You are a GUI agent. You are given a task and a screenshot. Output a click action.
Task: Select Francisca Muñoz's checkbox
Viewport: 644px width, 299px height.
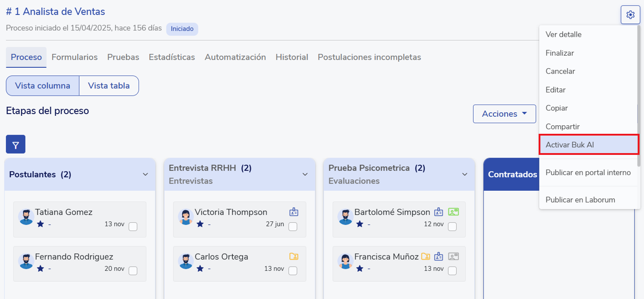[452, 271]
